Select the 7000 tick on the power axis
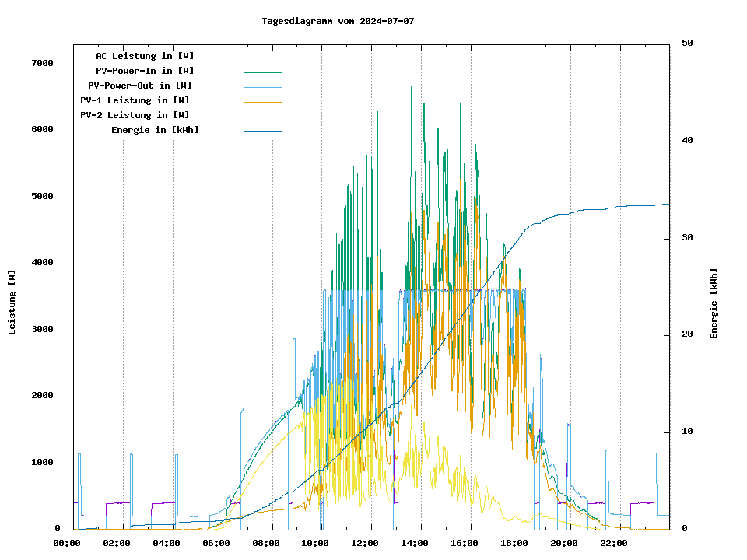747x560 pixels. [42, 64]
